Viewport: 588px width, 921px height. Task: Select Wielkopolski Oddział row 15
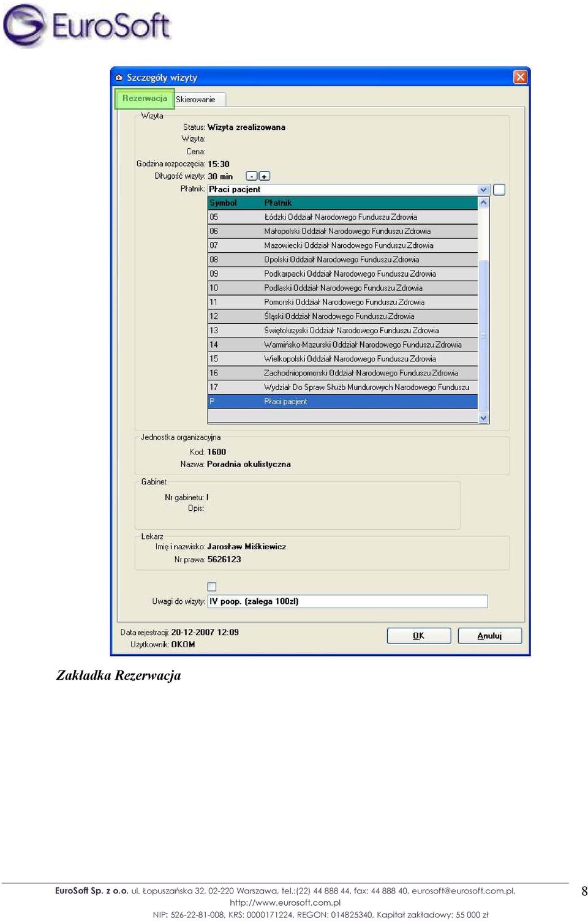342,359
